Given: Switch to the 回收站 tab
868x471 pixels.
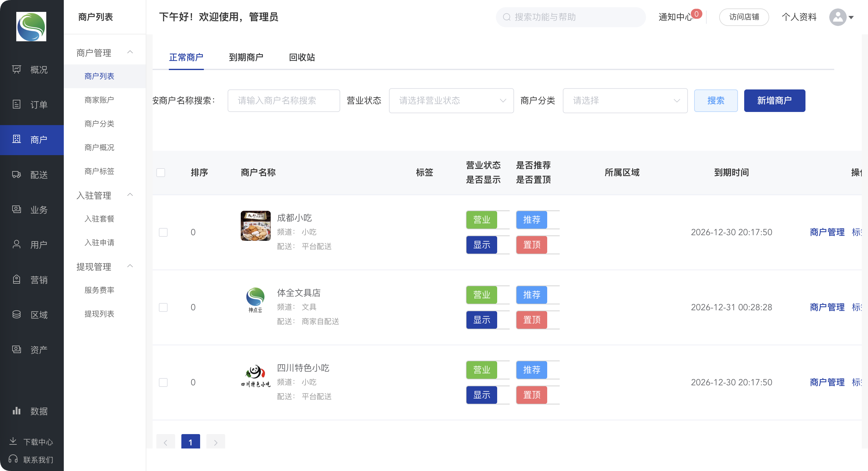Looking at the screenshot, I should tap(301, 57).
